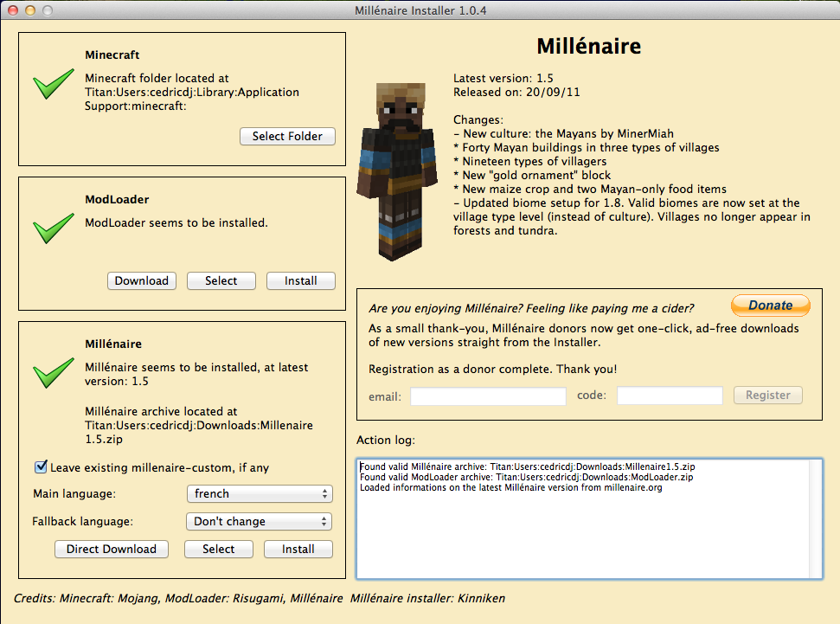Click Select Folder for Minecraft
The image size is (840, 624).
287,136
